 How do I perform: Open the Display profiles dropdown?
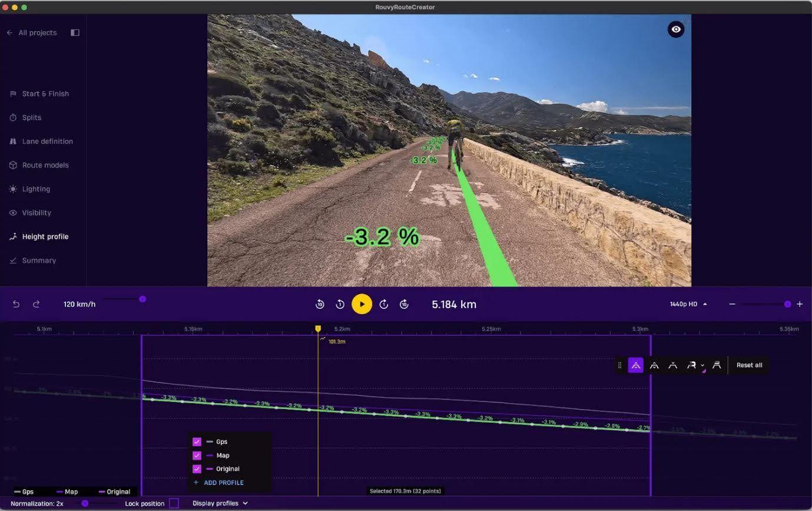tap(220, 503)
